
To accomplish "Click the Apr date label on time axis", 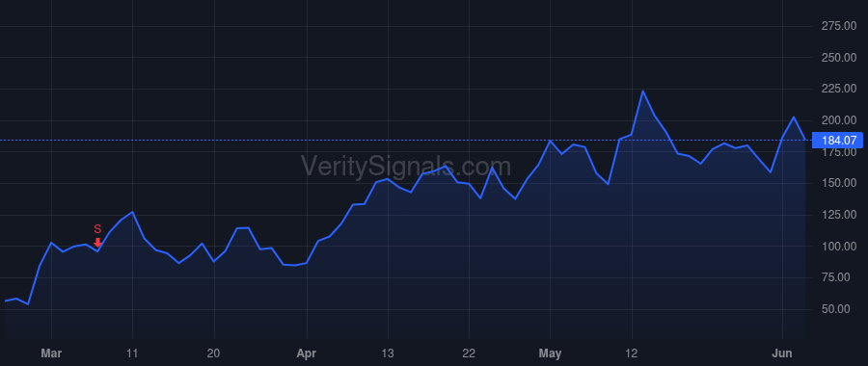I will (306, 353).
